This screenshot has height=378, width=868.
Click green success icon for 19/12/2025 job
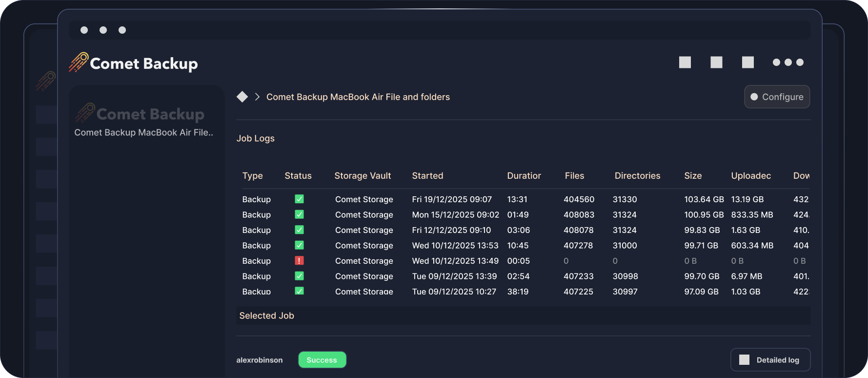pos(299,199)
